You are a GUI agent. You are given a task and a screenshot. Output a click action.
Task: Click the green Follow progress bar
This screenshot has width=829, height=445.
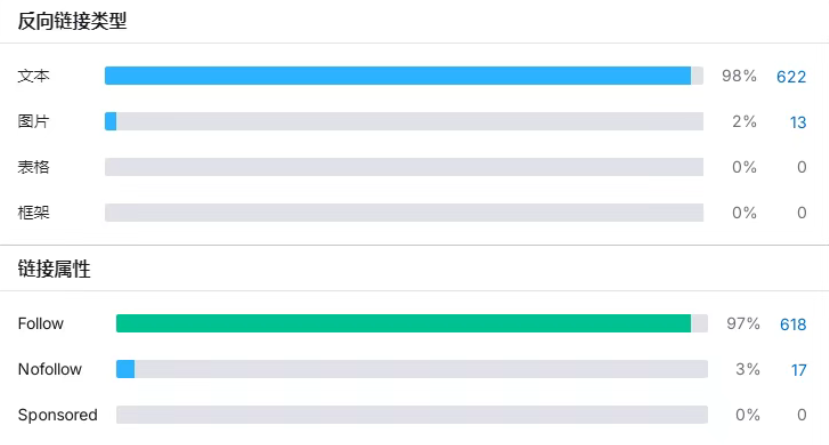tap(403, 324)
